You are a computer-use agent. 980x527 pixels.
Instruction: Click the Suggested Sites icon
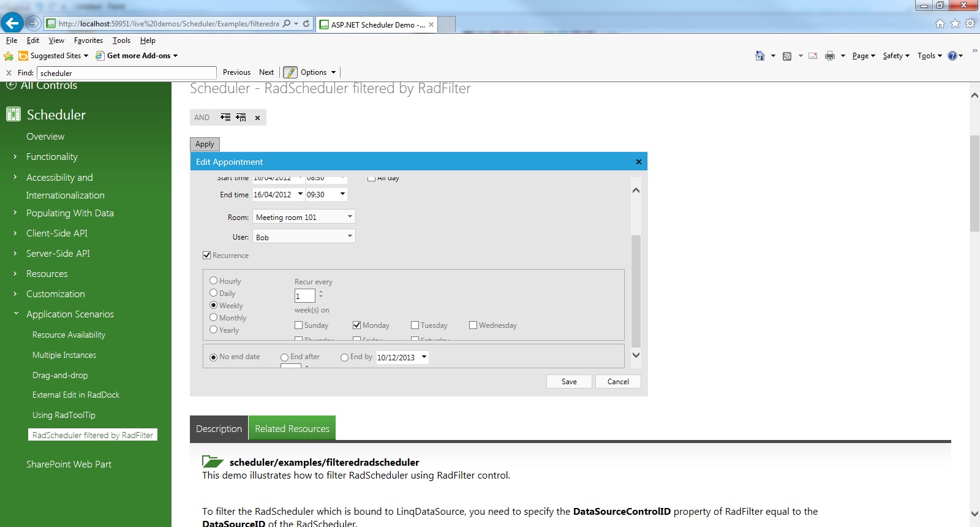click(23, 56)
